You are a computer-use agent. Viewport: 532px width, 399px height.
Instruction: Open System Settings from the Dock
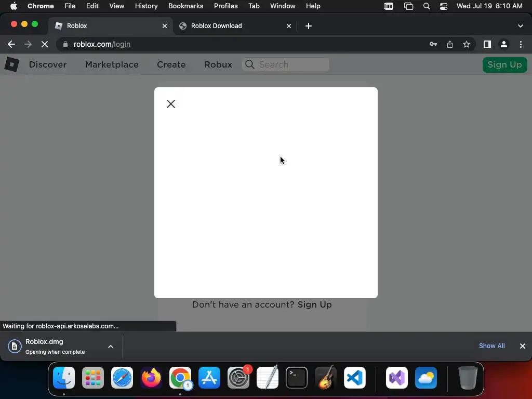coord(238,378)
